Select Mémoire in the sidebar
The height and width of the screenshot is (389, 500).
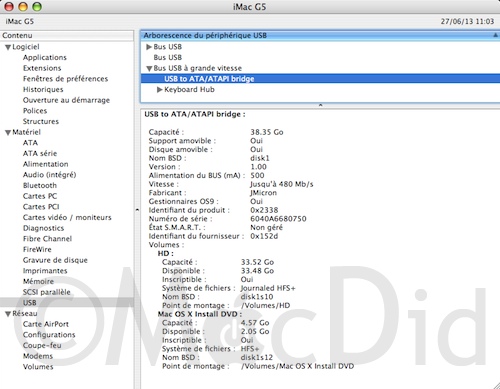pos(38,281)
